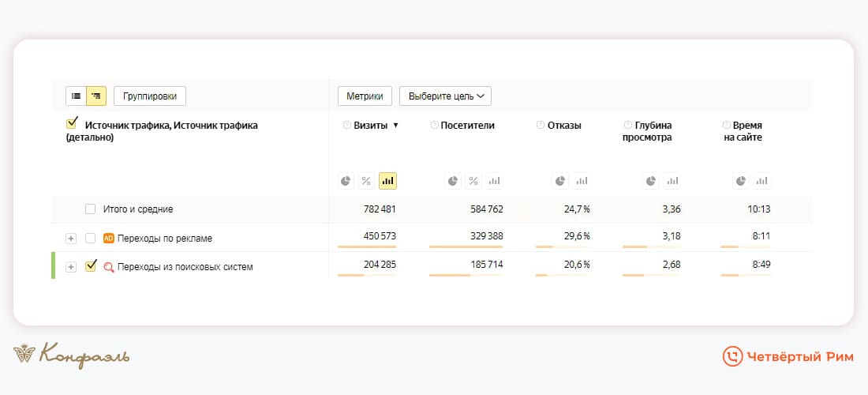Viewport: 868px width, 395px height.
Task: Click percent icon under Визиты column
Action: 366,181
